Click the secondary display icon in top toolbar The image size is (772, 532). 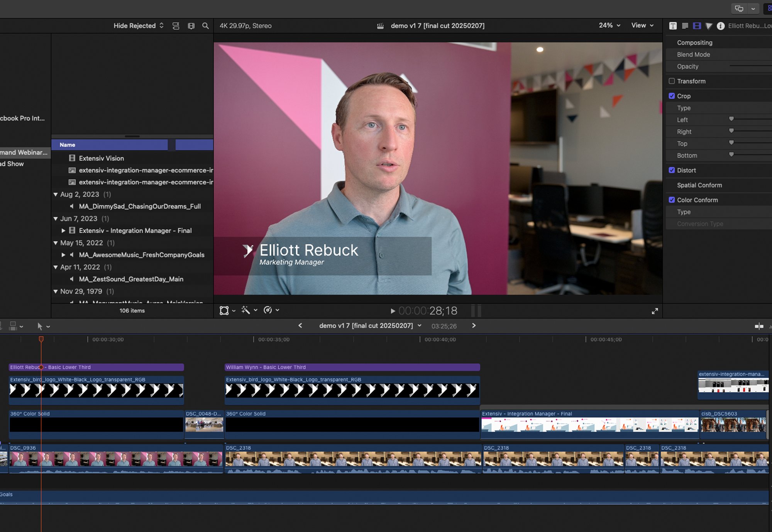(739, 8)
